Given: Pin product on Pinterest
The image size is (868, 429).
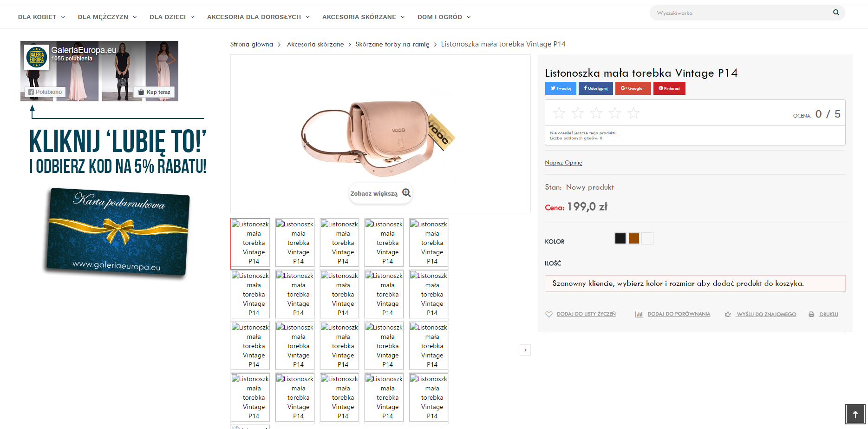Looking at the screenshot, I should point(669,88).
